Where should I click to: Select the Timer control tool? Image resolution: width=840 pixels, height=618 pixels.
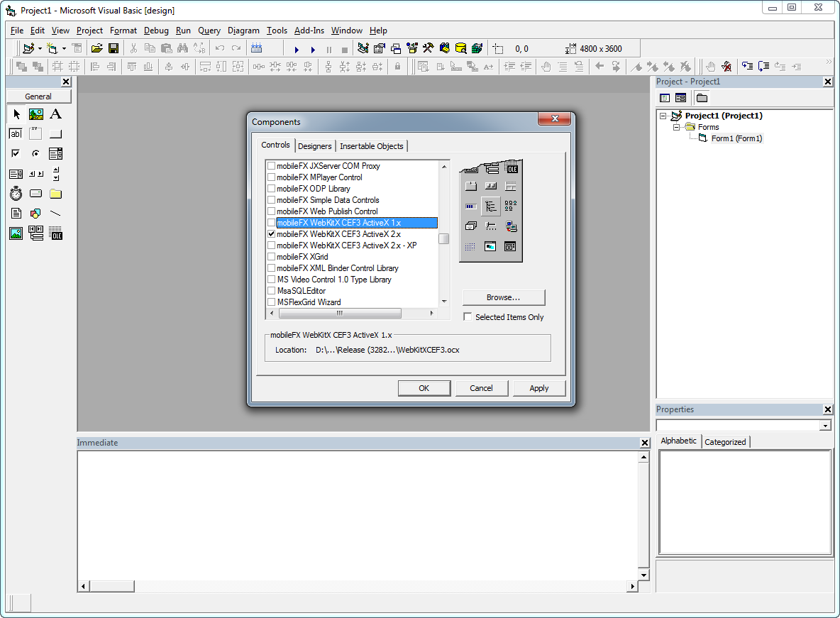click(x=16, y=194)
